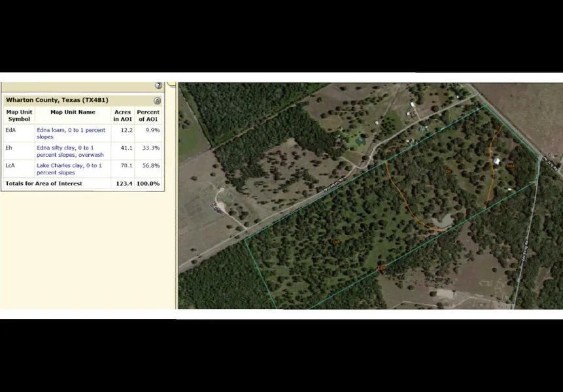Click the help question mark icon
Viewport: 563px width, 392px height.
pyautogui.click(x=158, y=86)
